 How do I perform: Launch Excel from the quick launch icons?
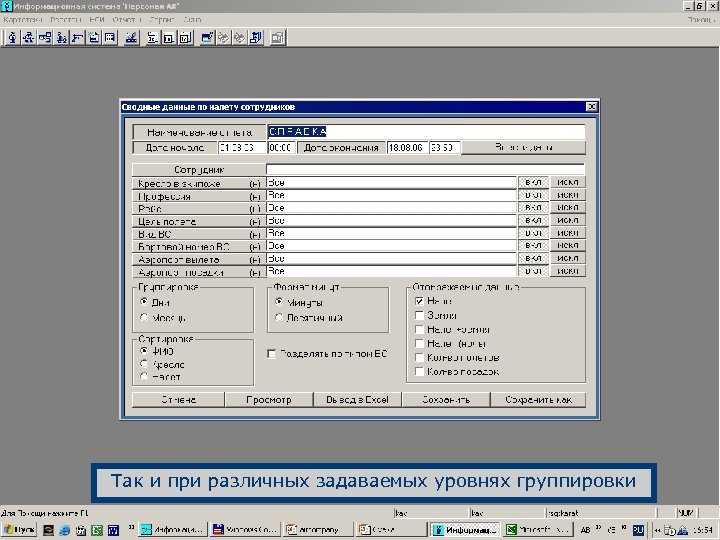point(97,530)
